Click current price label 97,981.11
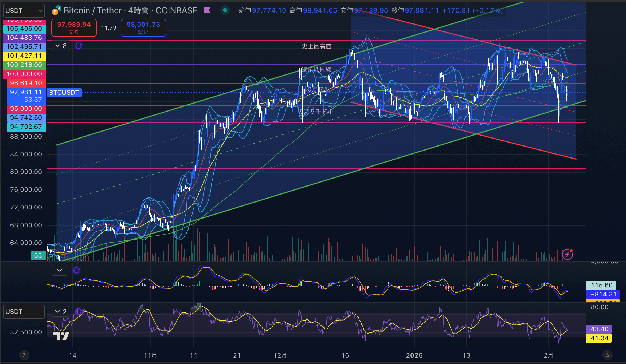 point(26,96)
